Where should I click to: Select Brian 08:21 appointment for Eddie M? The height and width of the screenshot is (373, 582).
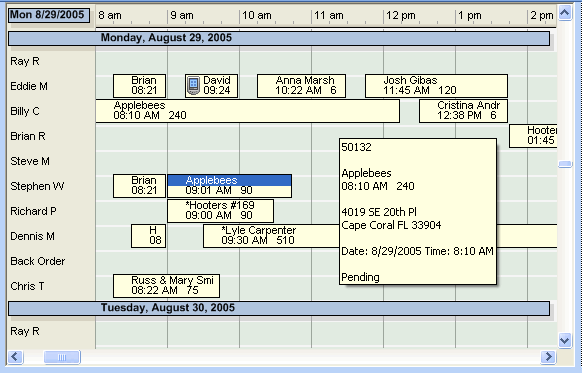click(140, 86)
